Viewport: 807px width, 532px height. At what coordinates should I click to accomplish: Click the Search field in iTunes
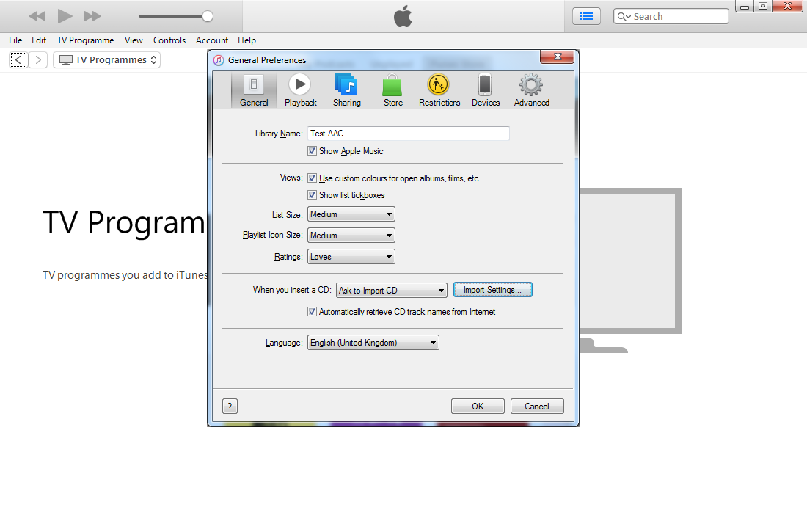671,16
